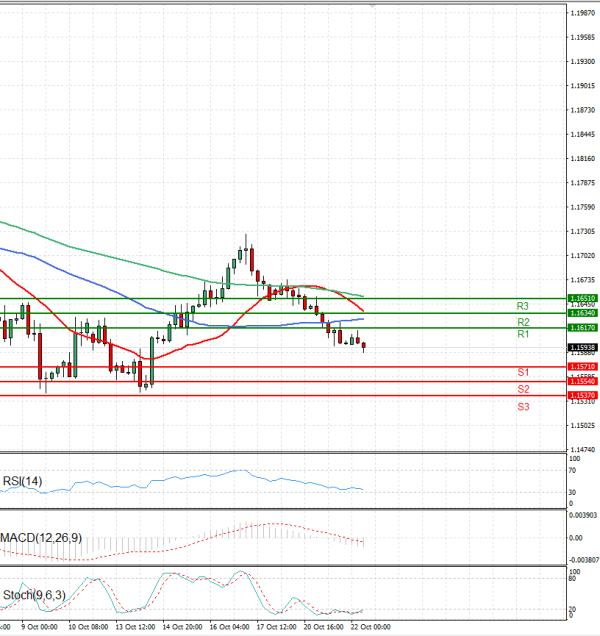
Task: Click the 1.19870 price scale label
Action: 583,13
